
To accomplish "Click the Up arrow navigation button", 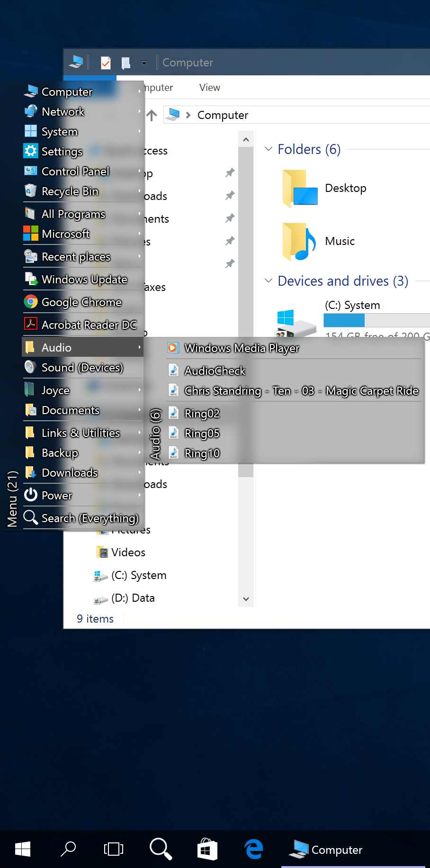I will click(x=152, y=115).
